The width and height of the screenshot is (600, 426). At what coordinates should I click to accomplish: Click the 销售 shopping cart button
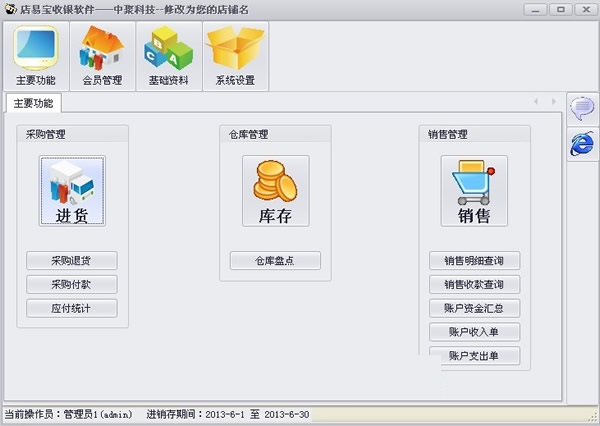[x=474, y=191]
